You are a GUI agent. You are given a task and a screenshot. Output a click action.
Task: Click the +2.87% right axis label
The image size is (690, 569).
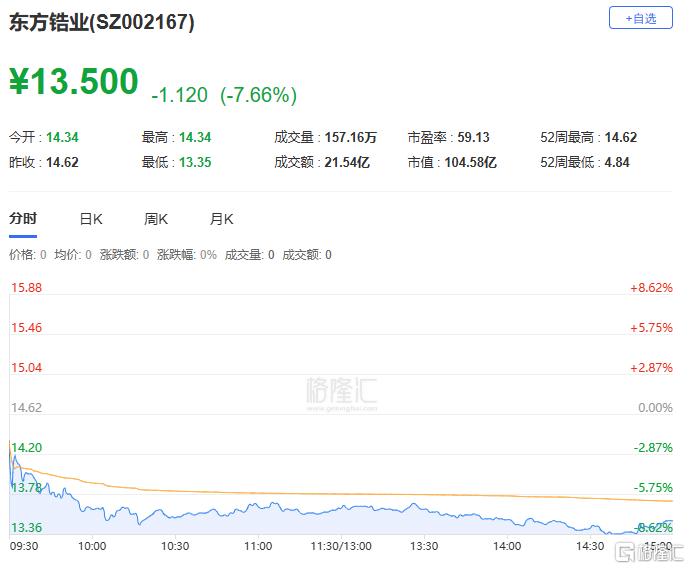[x=651, y=368]
